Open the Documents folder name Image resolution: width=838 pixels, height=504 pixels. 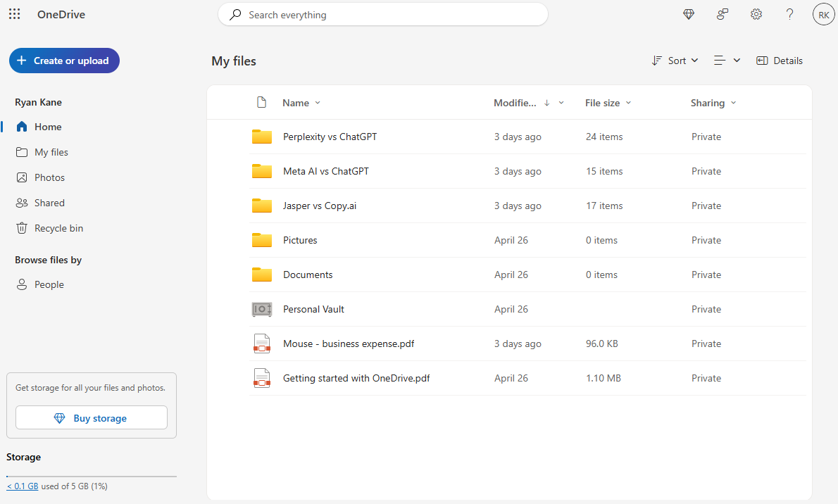coord(308,275)
